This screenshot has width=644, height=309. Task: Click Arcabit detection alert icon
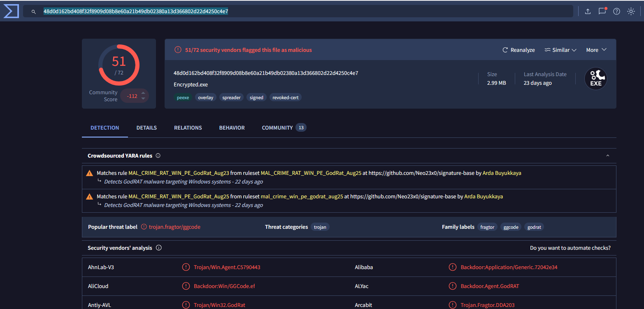pyautogui.click(x=453, y=305)
